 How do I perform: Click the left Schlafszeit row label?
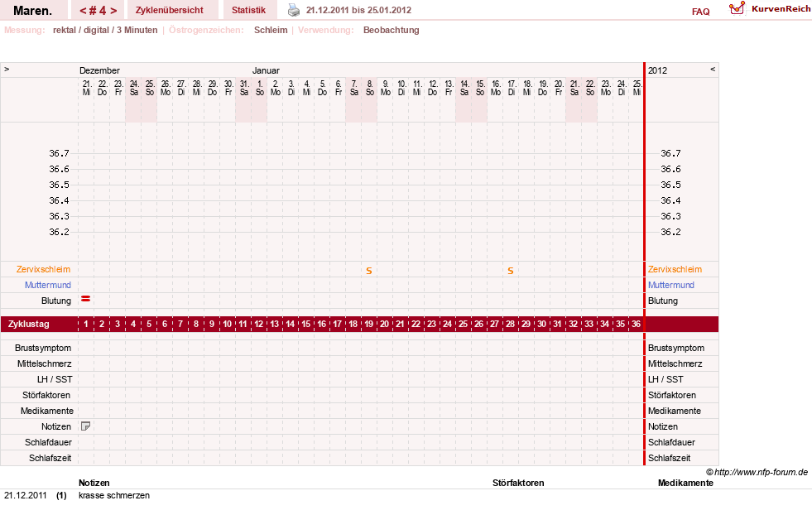click(x=50, y=458)
